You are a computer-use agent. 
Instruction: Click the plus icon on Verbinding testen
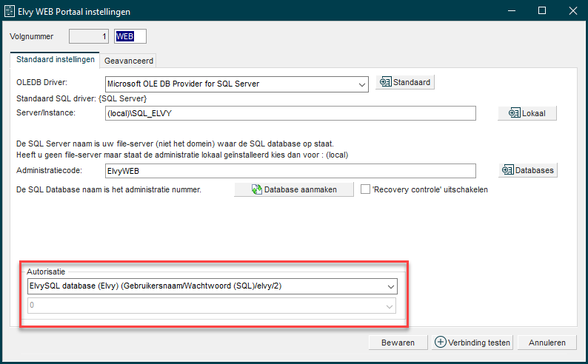440,342
